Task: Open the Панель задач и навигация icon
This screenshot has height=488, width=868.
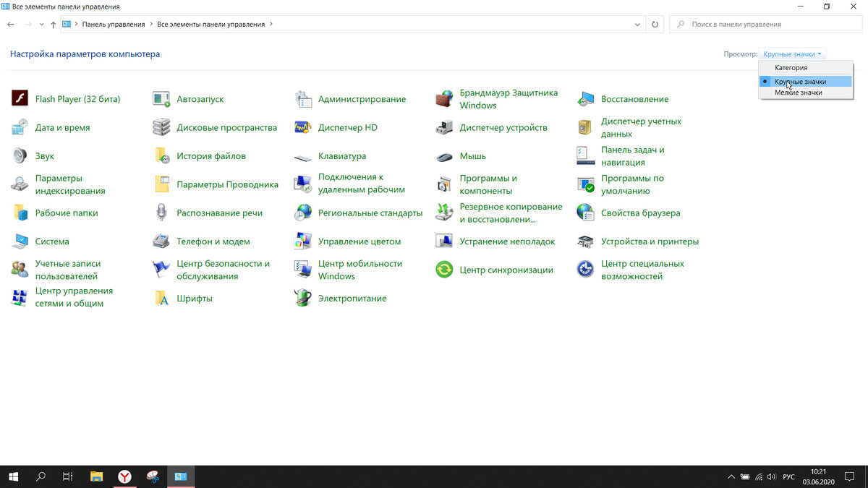Action: [586, 155]
